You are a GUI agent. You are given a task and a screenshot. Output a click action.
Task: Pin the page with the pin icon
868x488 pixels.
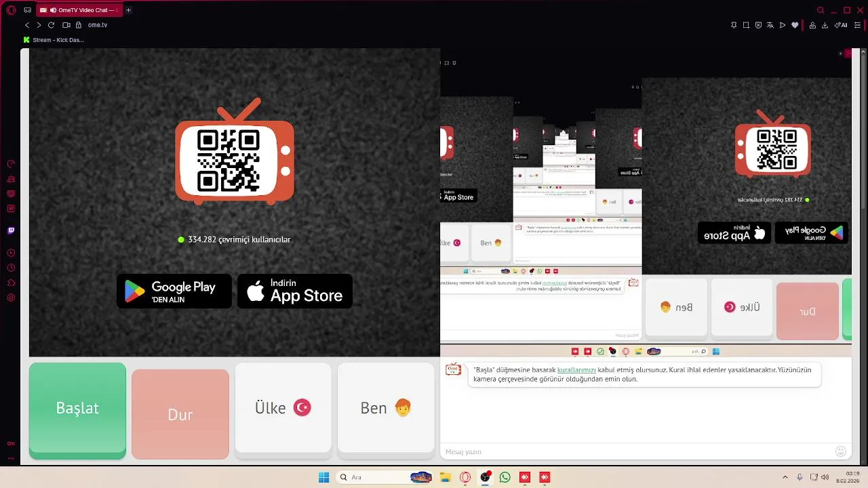pyautogui.click(x=734, y=25)
